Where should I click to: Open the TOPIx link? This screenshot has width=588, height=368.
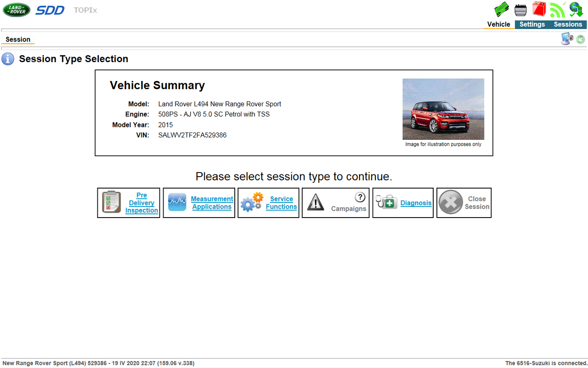(85, 10)
